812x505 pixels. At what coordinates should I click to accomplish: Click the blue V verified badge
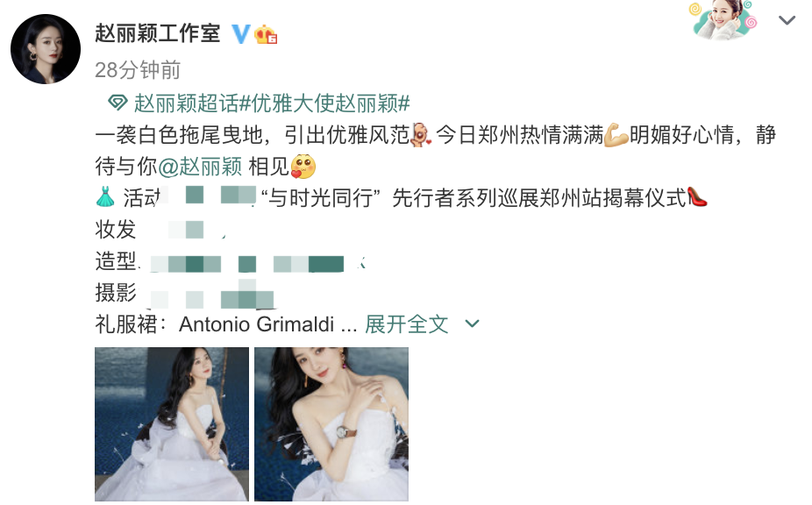[x=240, y=34]
